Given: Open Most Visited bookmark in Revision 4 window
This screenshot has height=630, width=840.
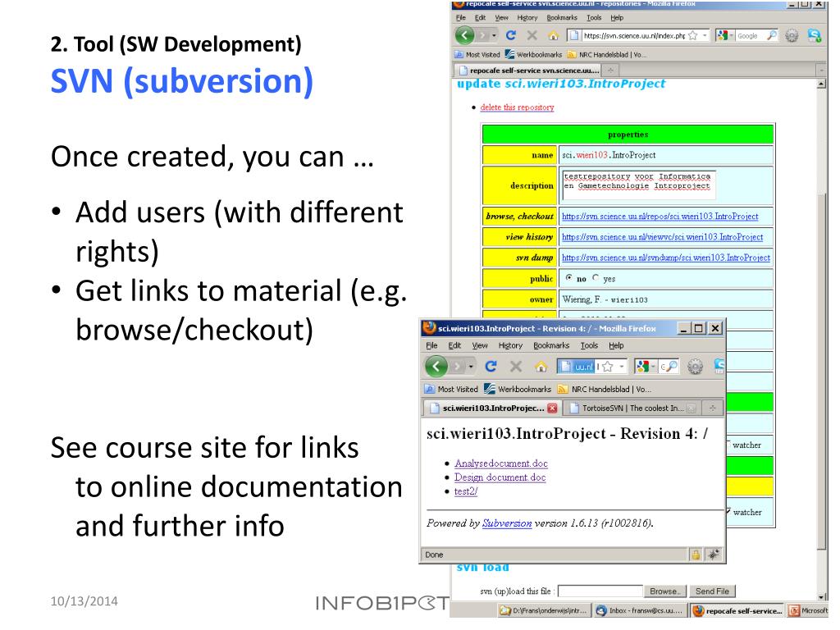Looking at the screenshot, I should [x=451, y=389].
